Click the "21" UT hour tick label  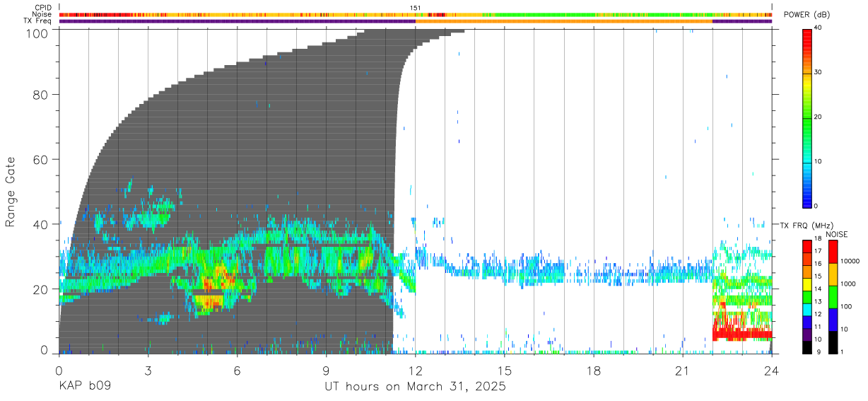[x=683, y=371]
